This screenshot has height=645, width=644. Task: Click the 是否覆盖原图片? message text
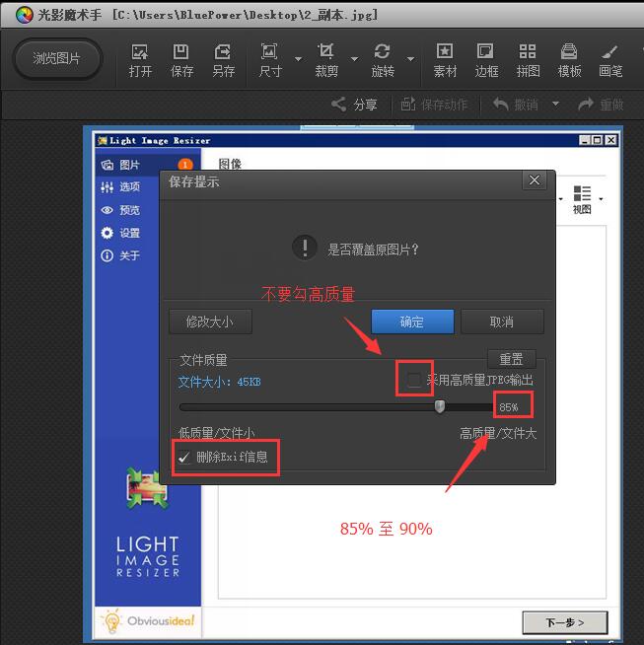pyautogui.click(x=373, y=250)
